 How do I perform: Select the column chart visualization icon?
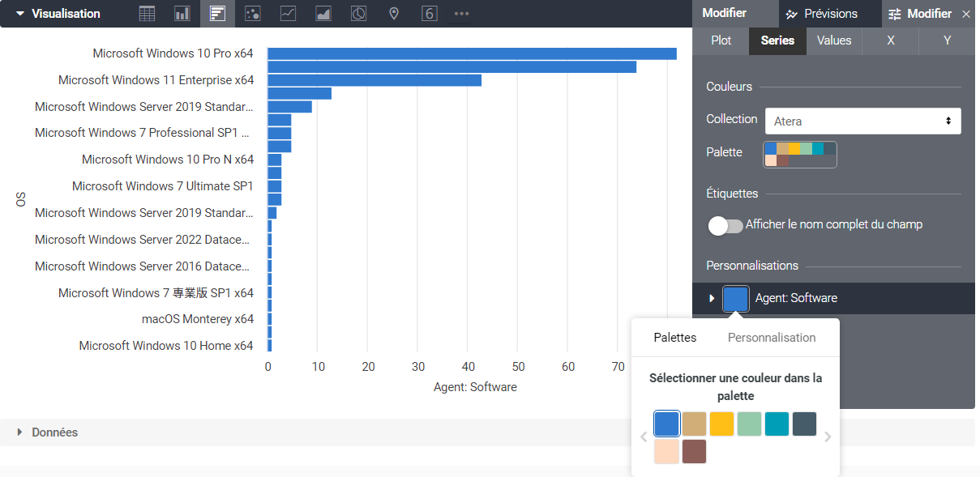click(182, 14)
